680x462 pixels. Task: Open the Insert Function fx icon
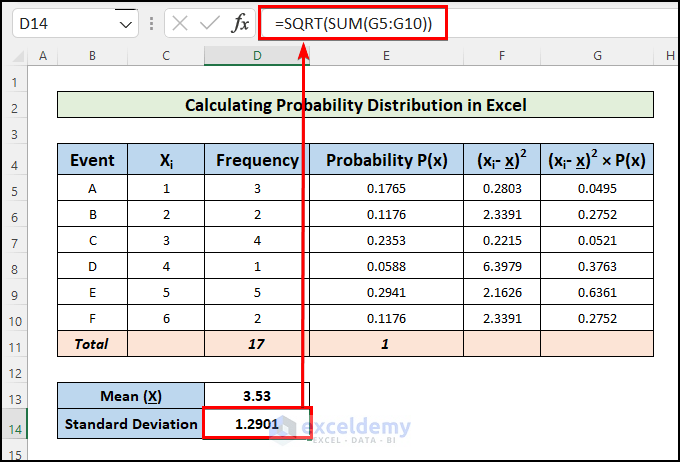[x=240, y=23]
